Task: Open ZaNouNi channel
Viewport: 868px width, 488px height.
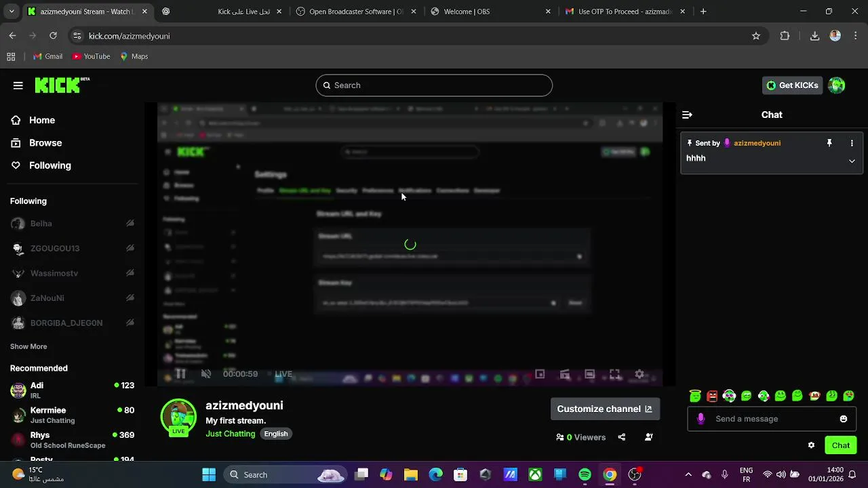Action: [72, 298]
